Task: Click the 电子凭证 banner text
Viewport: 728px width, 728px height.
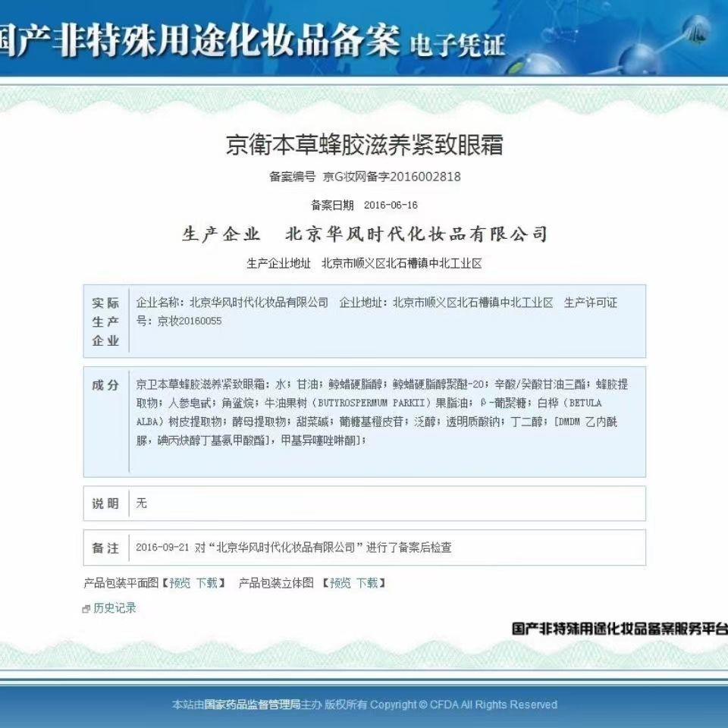Action: pos(457,45)
